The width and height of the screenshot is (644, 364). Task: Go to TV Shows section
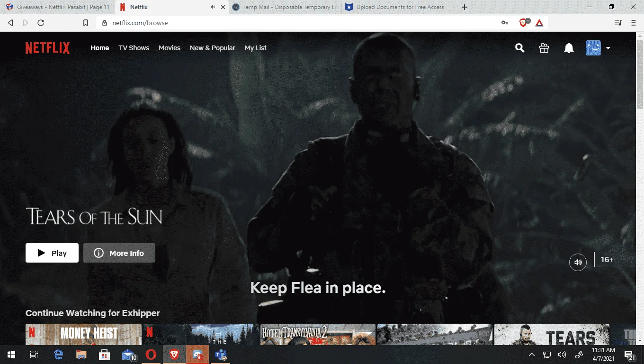[134, 48]
